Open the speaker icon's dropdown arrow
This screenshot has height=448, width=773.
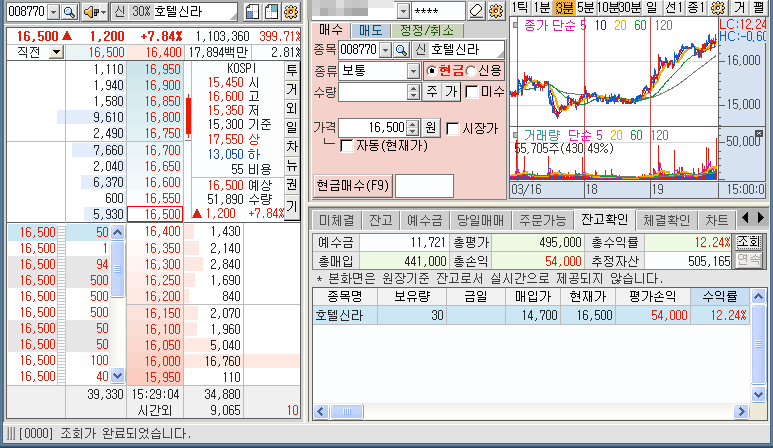click(x=104, y=12)
